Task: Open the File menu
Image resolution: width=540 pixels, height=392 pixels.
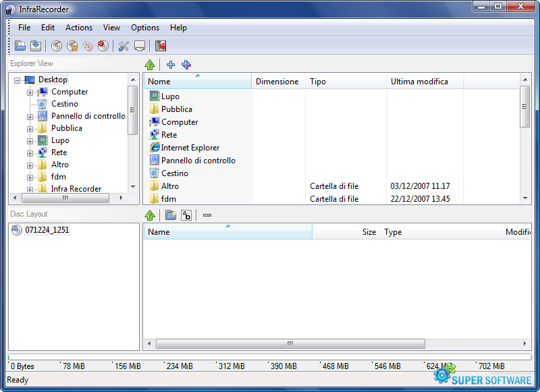Action: pyautogui.click(x=24, y=28)
